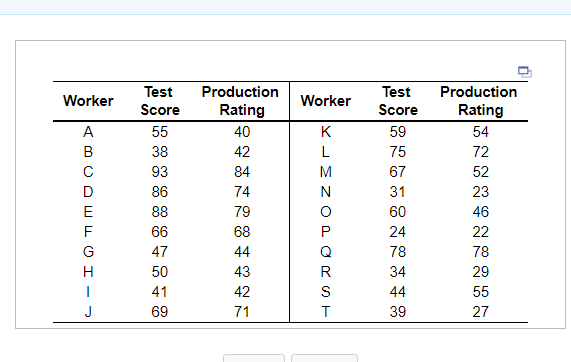Image resolution: width=571 pixels, height=362 pixels.
Task: Select worker M test score 67
Action: pos(398,172)
